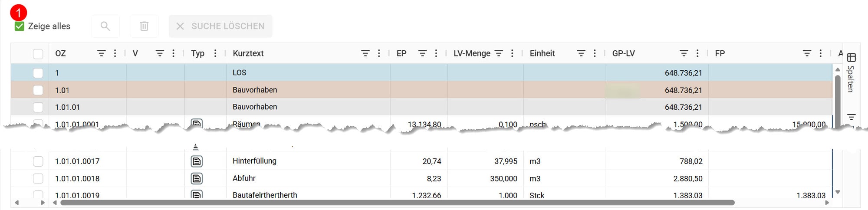Open filter for Einheit column
This screenshot has height=210, width=868.
[x=581, y=53]
